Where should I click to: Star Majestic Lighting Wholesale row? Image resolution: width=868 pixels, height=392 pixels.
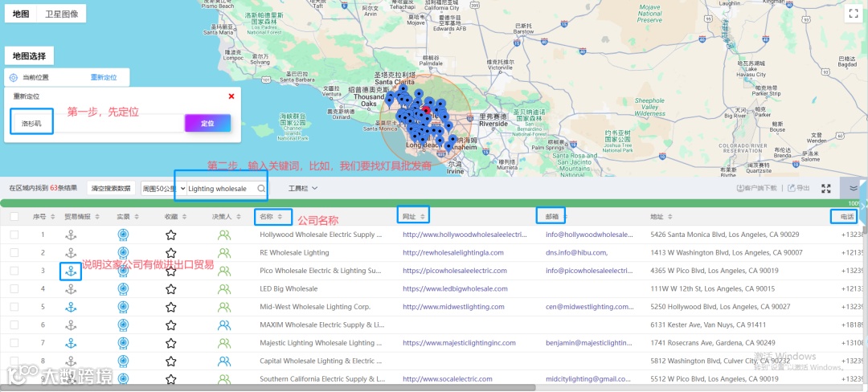coord(171,343)
